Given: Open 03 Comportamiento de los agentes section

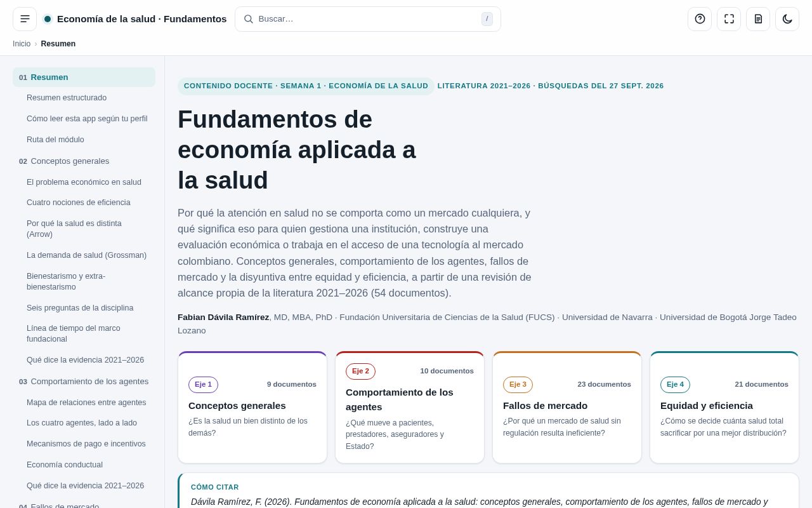Looking at the screenshot, I should (x=84, y=382).
